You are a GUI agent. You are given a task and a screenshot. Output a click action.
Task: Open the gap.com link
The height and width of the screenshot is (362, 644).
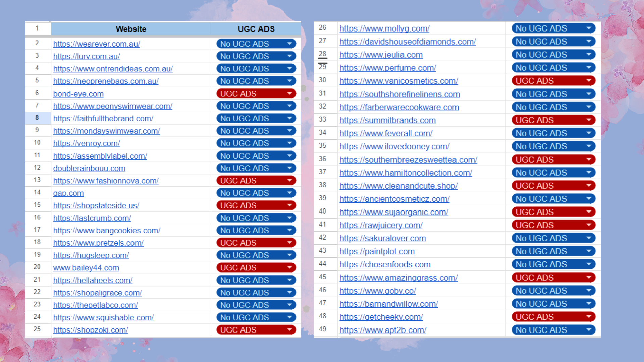coord(68,193)
